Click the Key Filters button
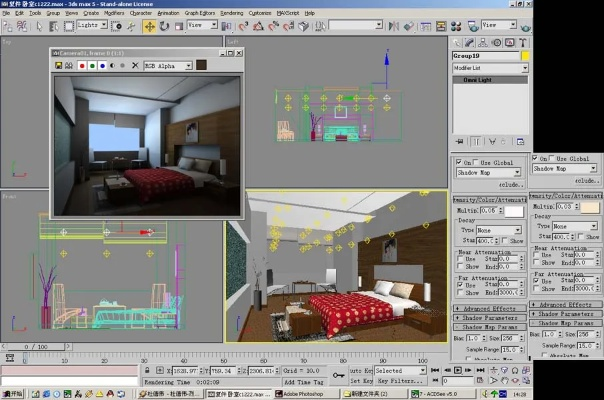Screen dimensions: 604x400 (399, 381)
